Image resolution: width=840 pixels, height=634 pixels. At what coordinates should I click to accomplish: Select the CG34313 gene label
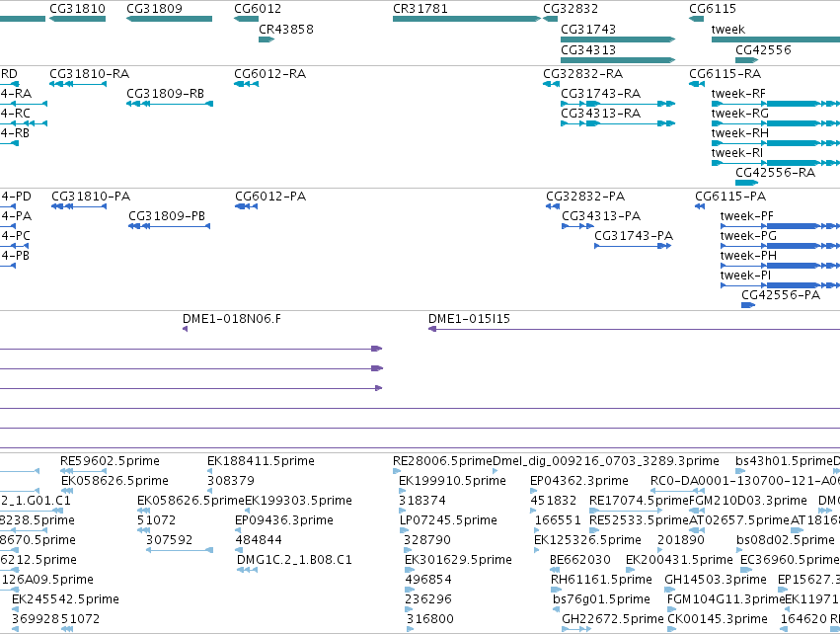coord(588,49)
